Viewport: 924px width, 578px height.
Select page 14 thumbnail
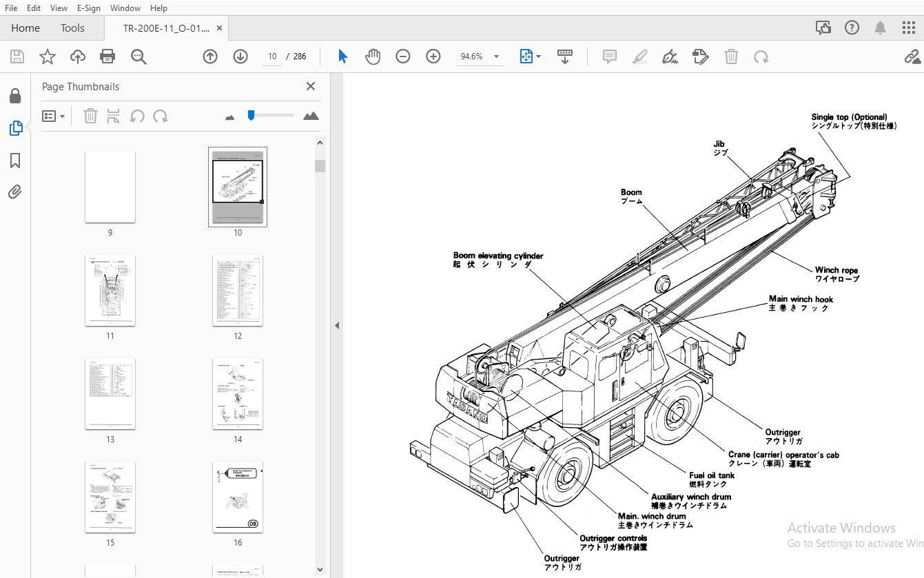pyautogui.click(x=238, y=393)
